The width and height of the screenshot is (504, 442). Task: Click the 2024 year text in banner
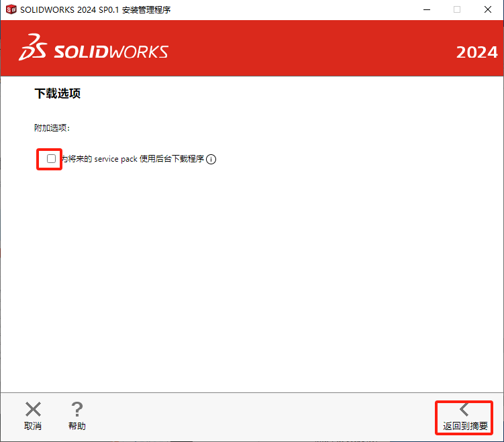tap(476, 52)
